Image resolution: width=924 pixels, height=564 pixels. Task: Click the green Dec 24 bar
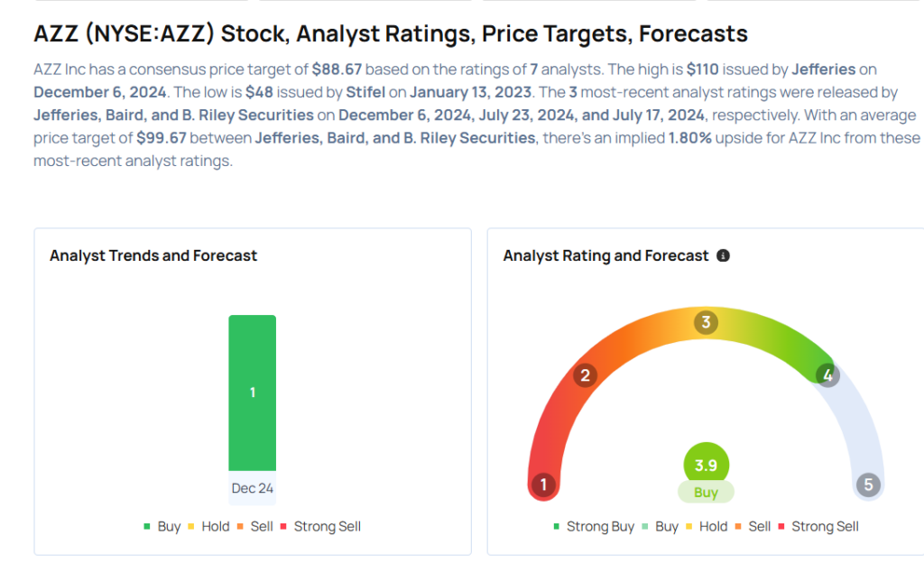pyautogui.click(x=253, y=393)
